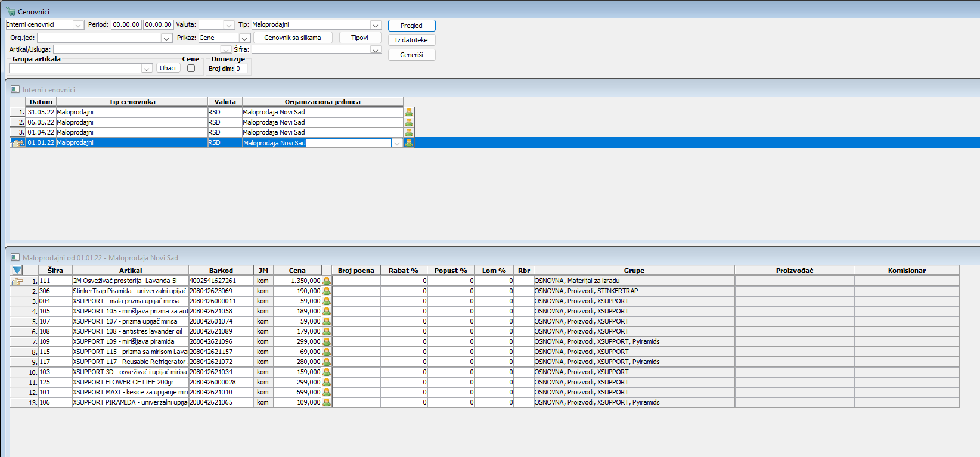980x457 pixels.
Task: Open the Grupa artikala dropdown
Action: click(147, 69)
